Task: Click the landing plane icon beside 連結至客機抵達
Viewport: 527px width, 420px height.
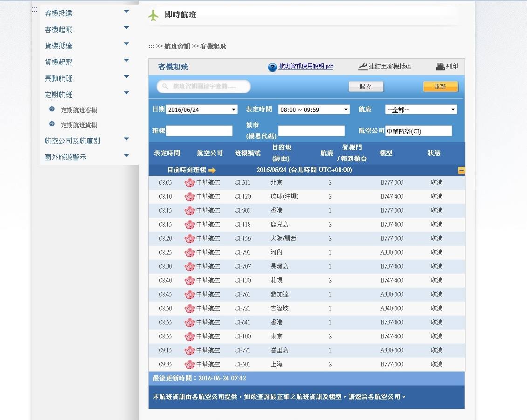Action: point(363,66)
